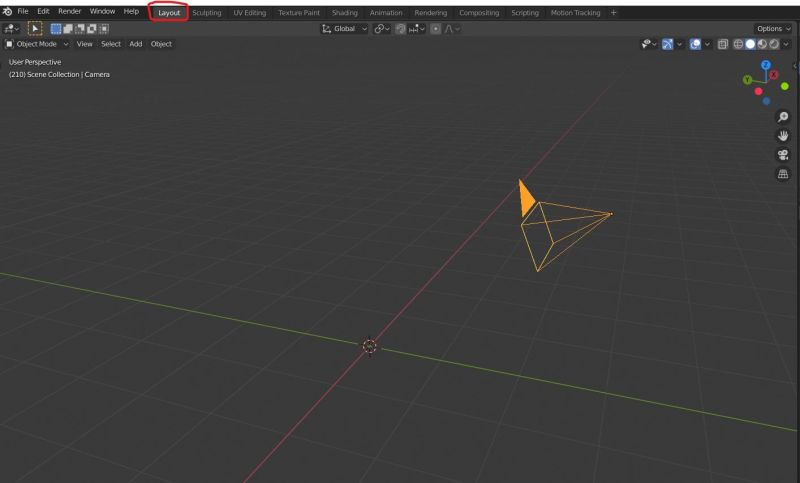The width and height of the screenshot is (800, 483).
Task: Open the File menu
Action: tap(23, 11)
